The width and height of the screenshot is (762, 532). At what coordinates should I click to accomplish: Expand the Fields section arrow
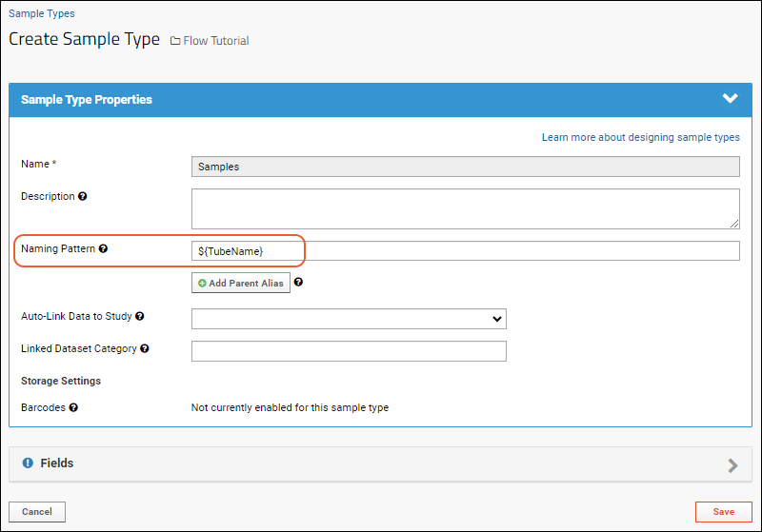click(732, 465)
